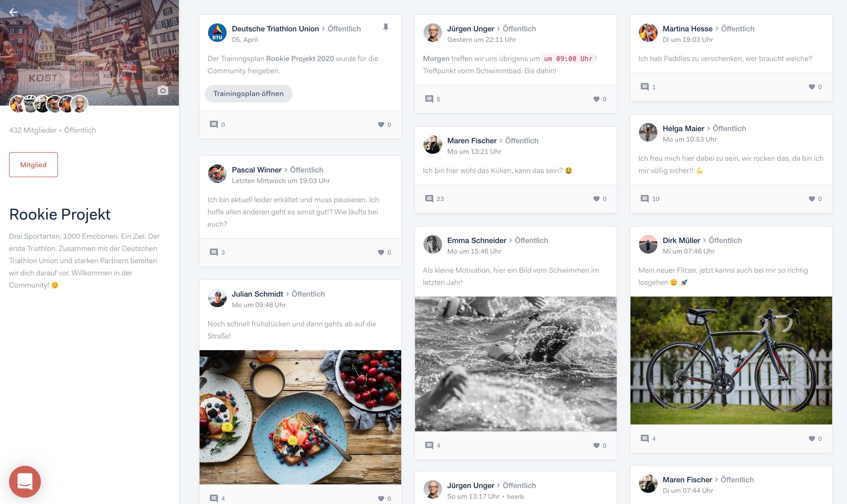This screenshot has height=504, width=847.
Task: Open Julian Schmidt's profile name link
Action: (x=257, y=294)
